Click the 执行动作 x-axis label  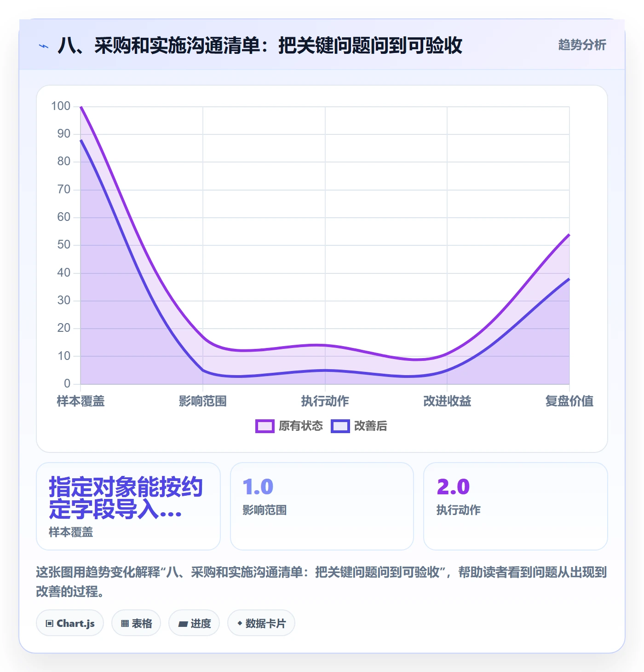[325, 401]
